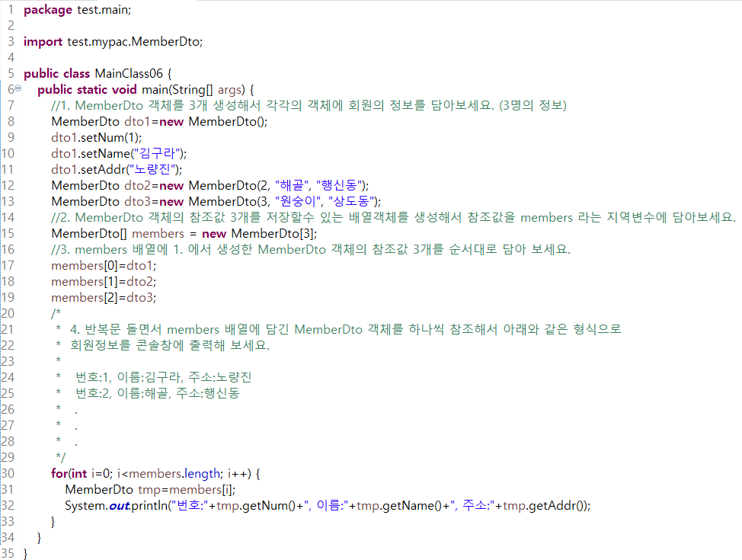The image size is (742, 560).
Task: Click comment example '번호:2, 이름:해골, 주소:행신동'
Action: (158, 393)
